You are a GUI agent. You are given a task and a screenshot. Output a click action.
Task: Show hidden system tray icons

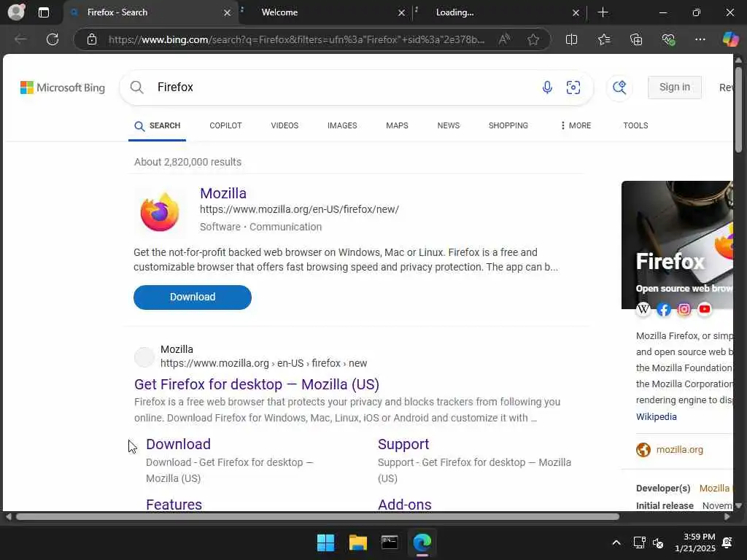click(616, 542)
